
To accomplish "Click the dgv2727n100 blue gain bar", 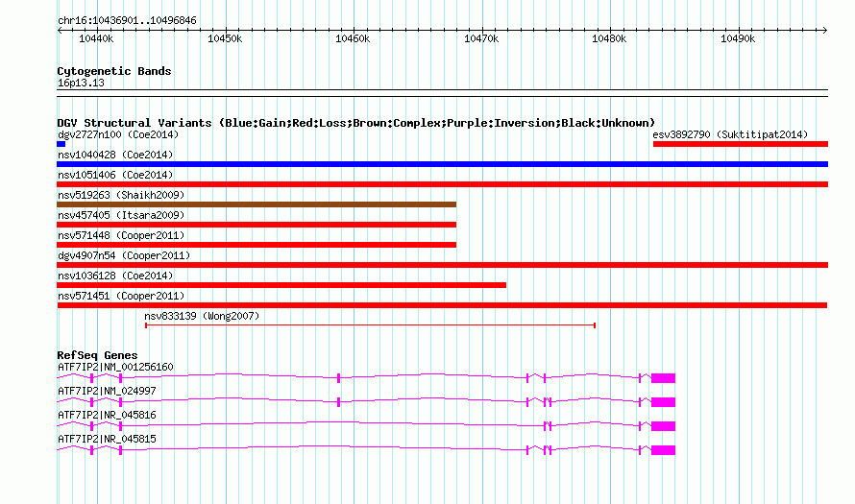I will 61,144.
